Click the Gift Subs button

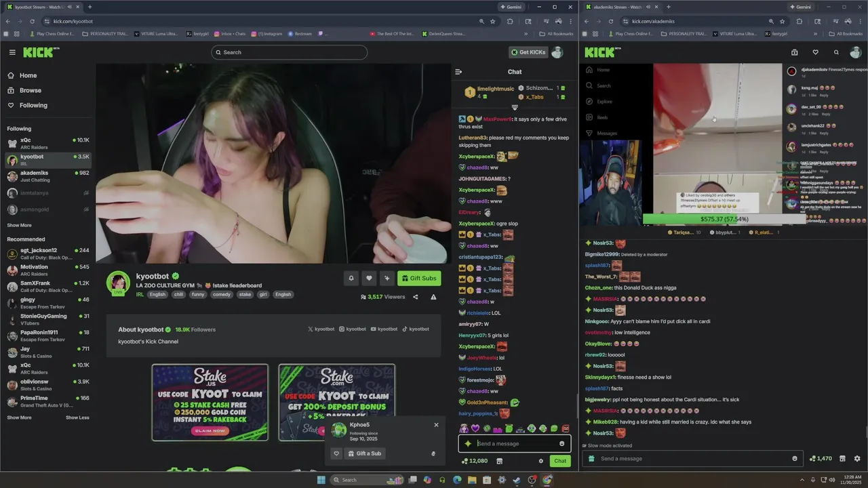tap(419, 278)
